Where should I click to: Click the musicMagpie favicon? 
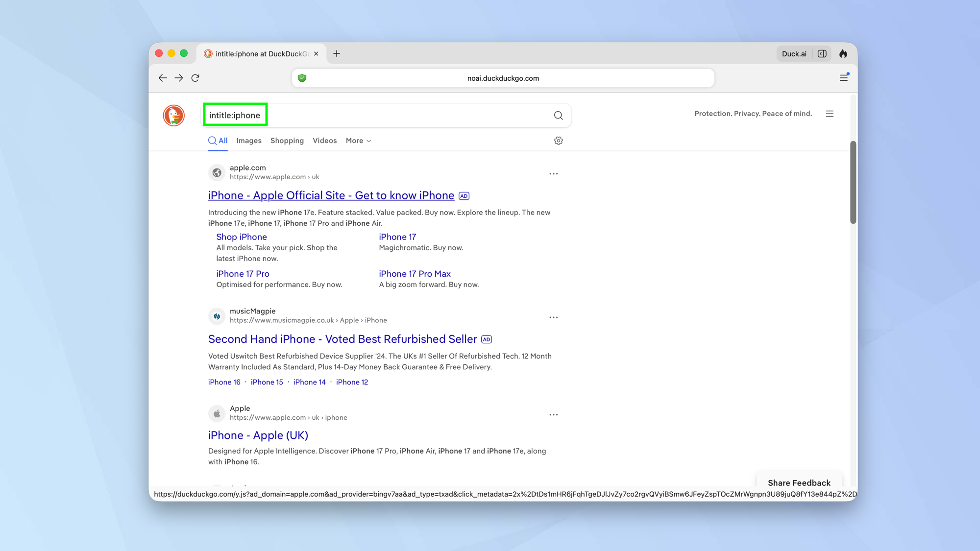[217, 316]
